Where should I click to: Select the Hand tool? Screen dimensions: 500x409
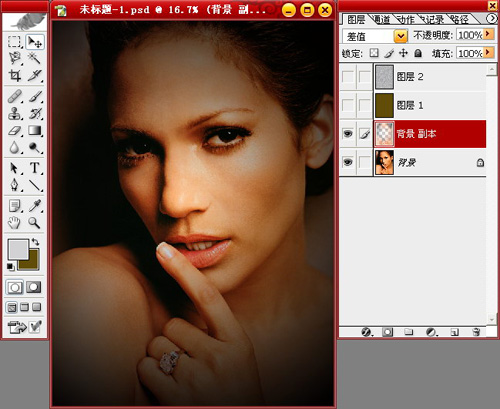coord(15,223)
